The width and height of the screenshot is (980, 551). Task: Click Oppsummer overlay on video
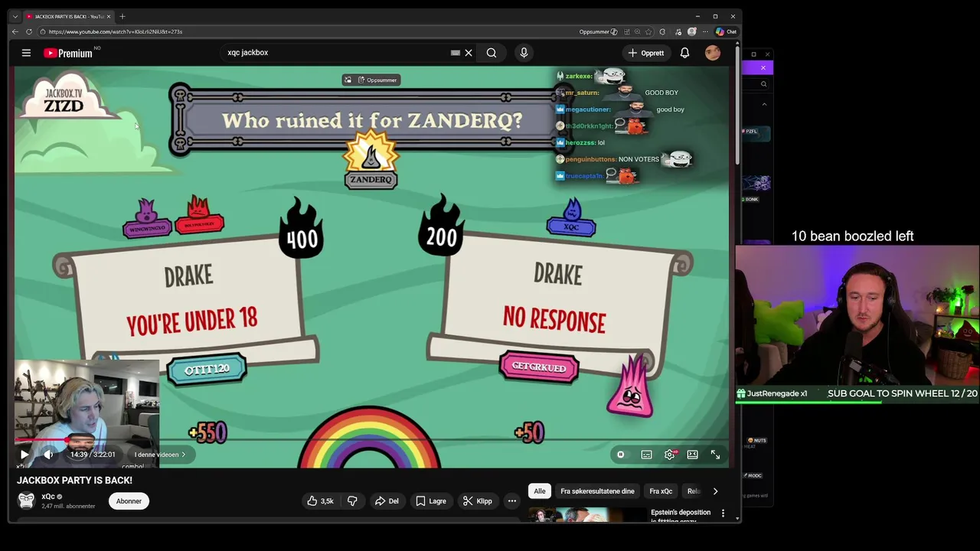pyautogui.click(x=371, y=80)
